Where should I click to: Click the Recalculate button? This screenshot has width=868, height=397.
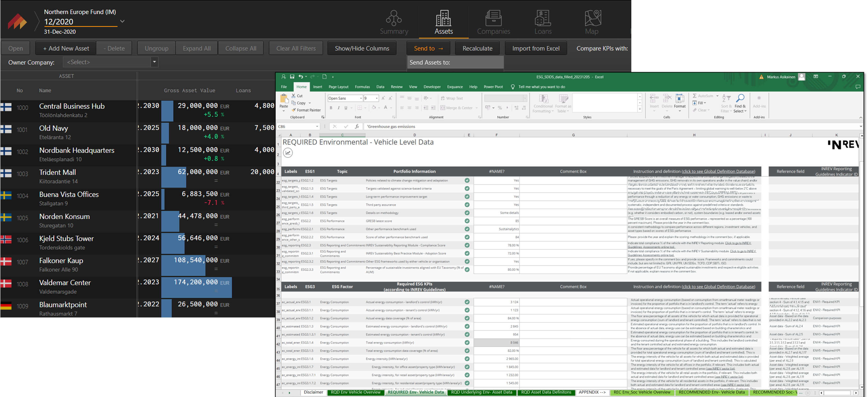477,48
